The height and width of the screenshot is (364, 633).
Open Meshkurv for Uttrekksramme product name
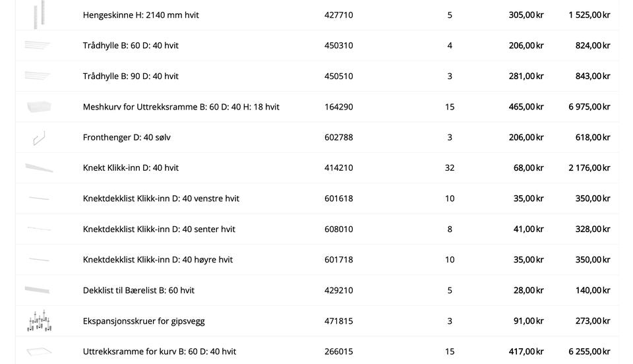181,107
